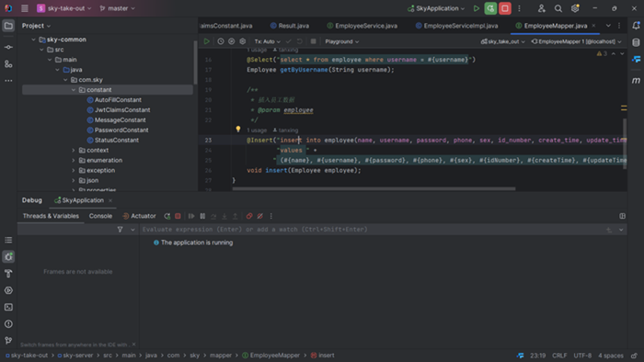
Task: Run SkyApplication with the green play icon
Action: 477,8
